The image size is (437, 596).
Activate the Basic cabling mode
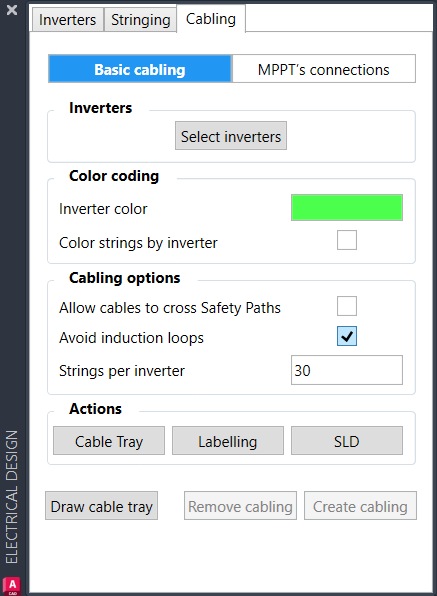(140, 70)
